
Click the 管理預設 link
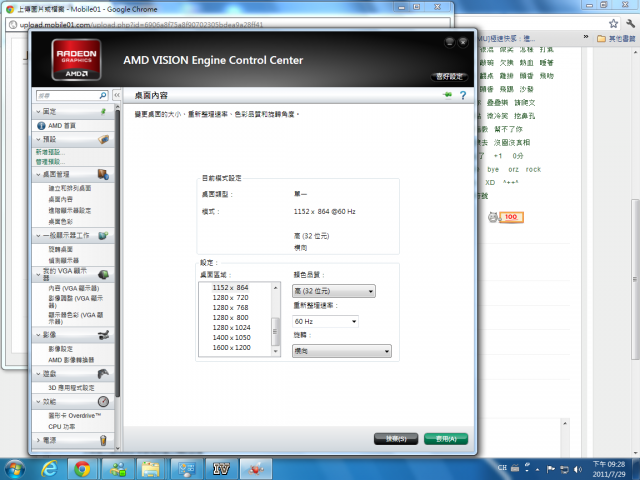(x=50, y=162)
